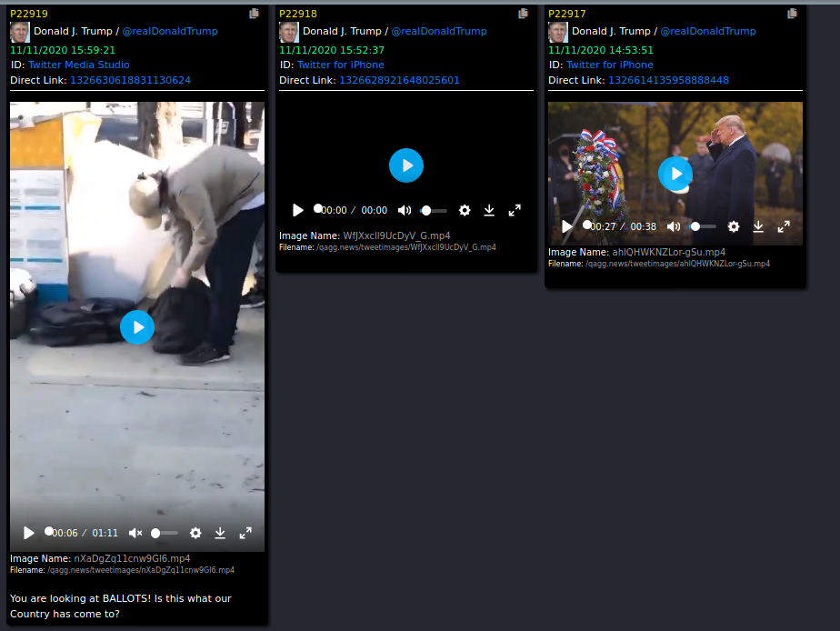Start playback from the control bar of the 00:00 video
Image resolution: width=840 pixels, height=631 pixels.
coord(298,211)
